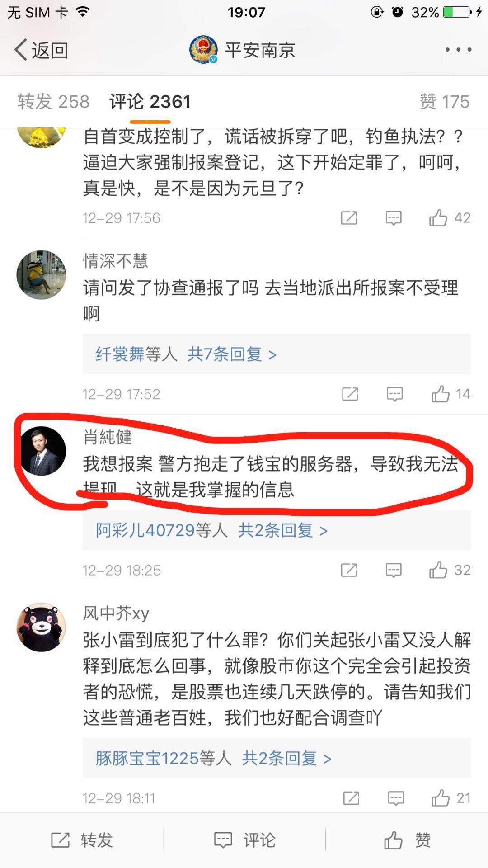The image size is (488, 868).
Task: Like 风中芥xy's comment with 21 likes
Action: [450, 798]
